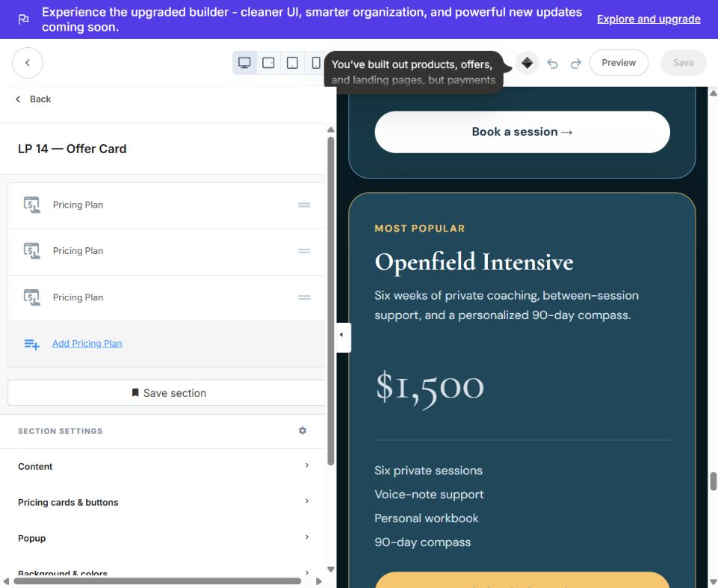Click LP 14 — Offer Card title

tap(72, 149)
